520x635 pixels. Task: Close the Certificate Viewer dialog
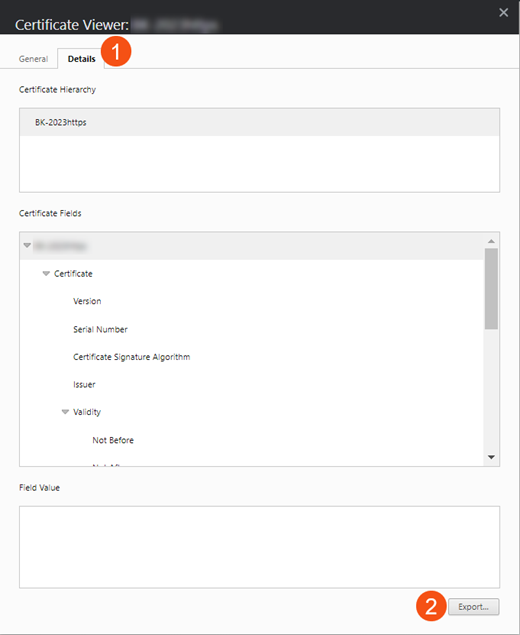pos(503,13)
